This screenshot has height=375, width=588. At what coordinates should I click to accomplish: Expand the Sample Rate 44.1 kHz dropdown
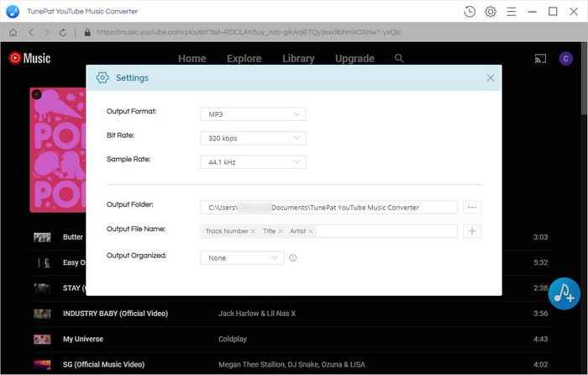(x=253, y=162)
